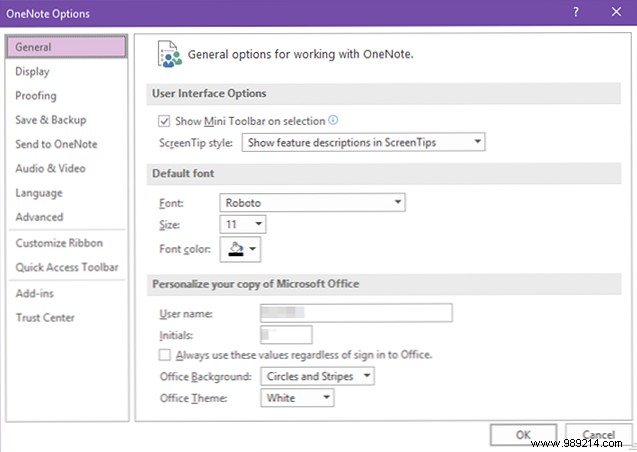
Task: Click the Cancel button
Action: coord(599,435)
